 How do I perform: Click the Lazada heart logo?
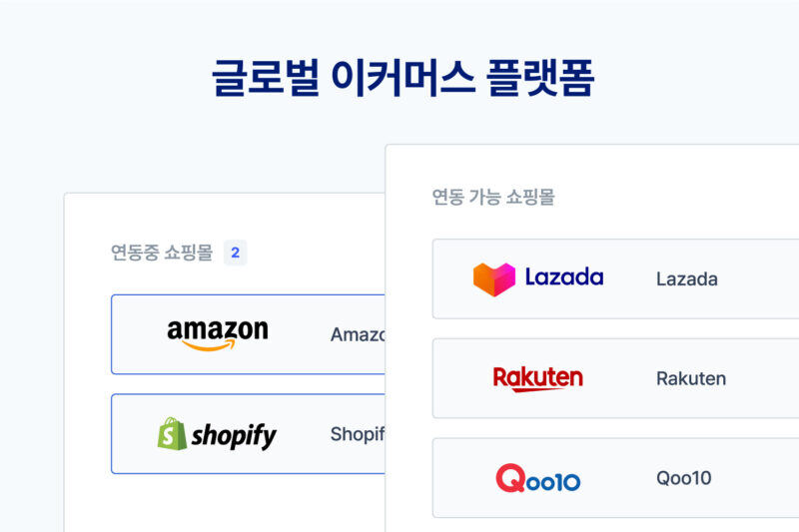pos(493,279)
